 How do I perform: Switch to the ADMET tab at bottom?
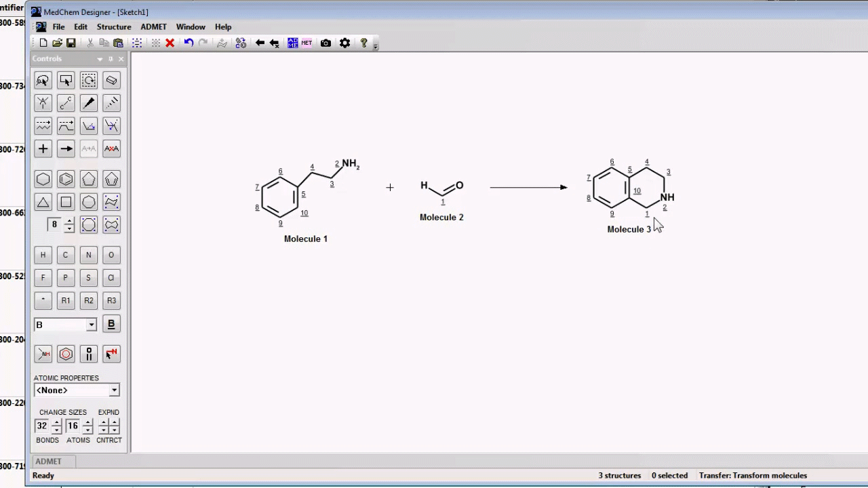48,461
